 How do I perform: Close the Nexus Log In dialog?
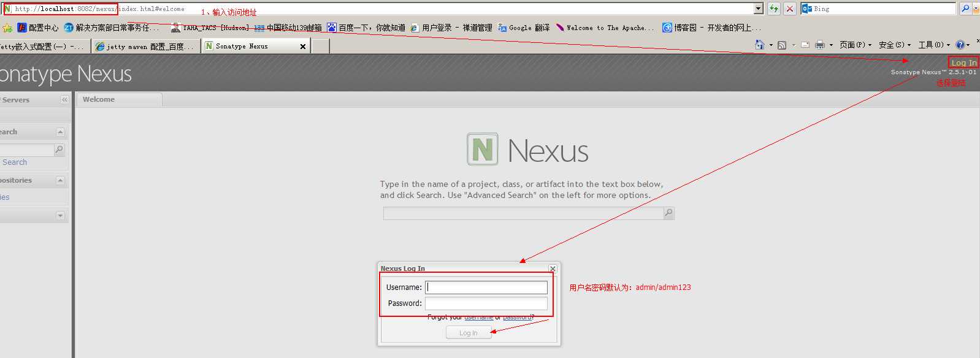click(553, 268)
